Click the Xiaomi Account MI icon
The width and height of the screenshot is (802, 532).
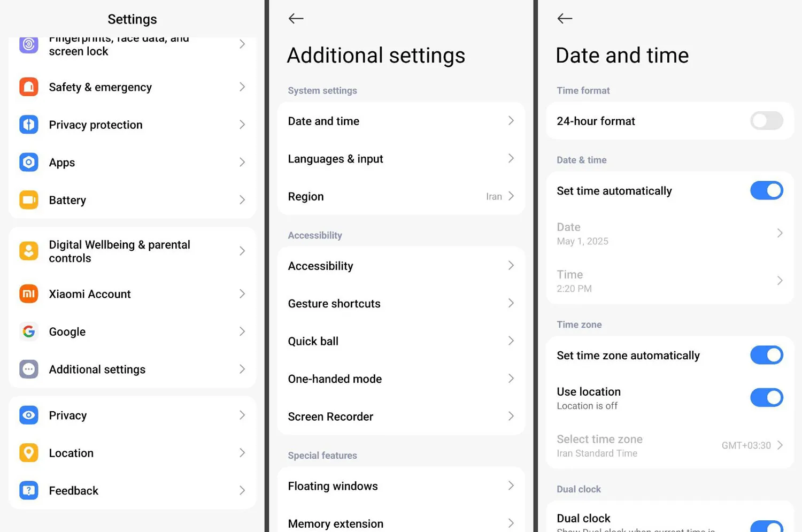point(29,294)
